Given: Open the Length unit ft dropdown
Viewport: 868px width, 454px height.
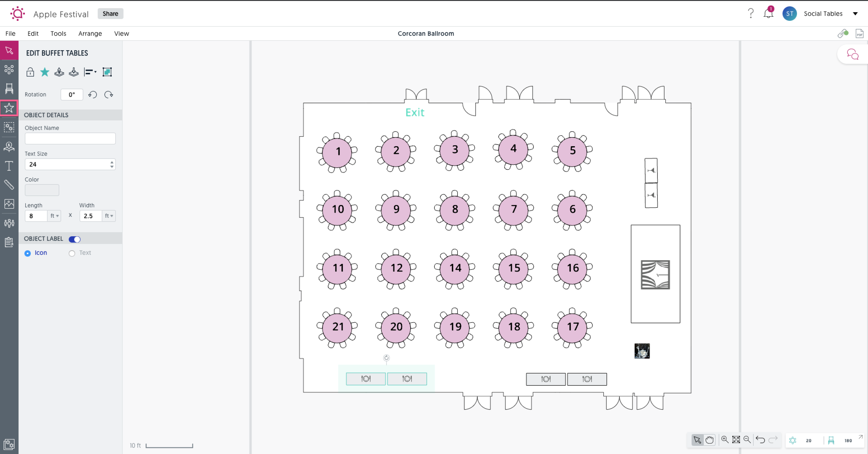Looking at the screenshot, I should pyautogui.click(x=54, y=216).
